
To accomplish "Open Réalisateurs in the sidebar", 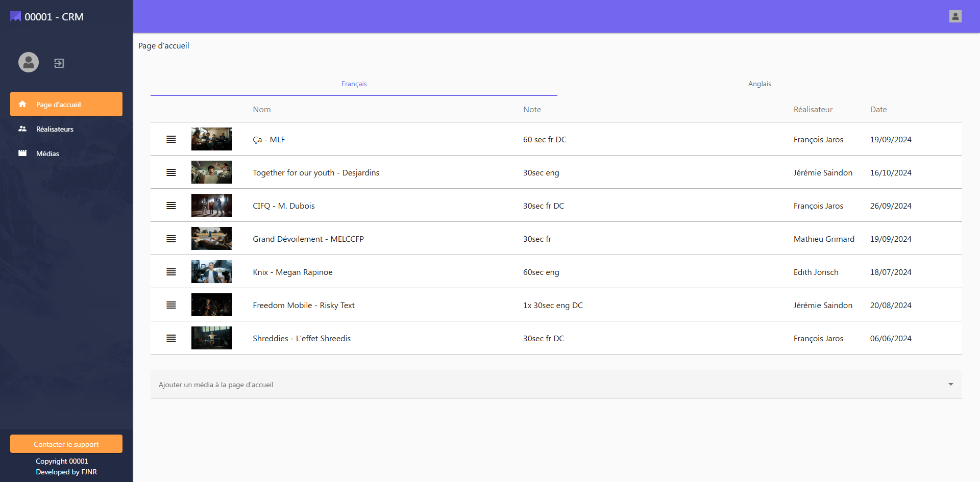I will click(55, 129).
